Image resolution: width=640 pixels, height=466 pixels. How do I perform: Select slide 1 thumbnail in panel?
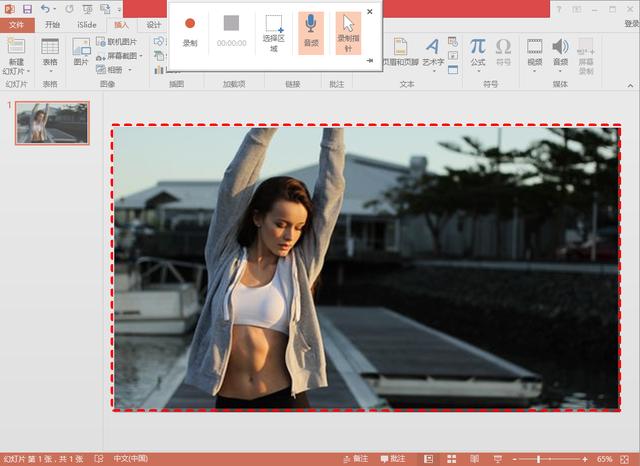click(x=51, y=123)
